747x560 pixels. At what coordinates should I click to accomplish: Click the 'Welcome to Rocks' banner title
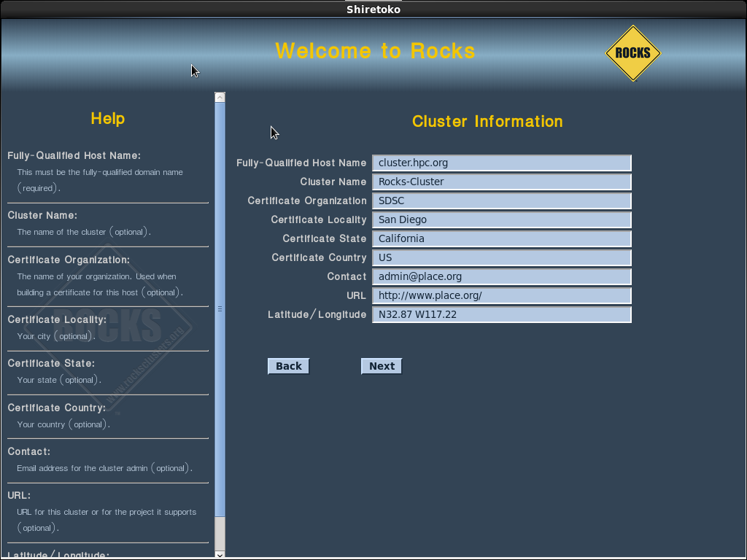375,51
